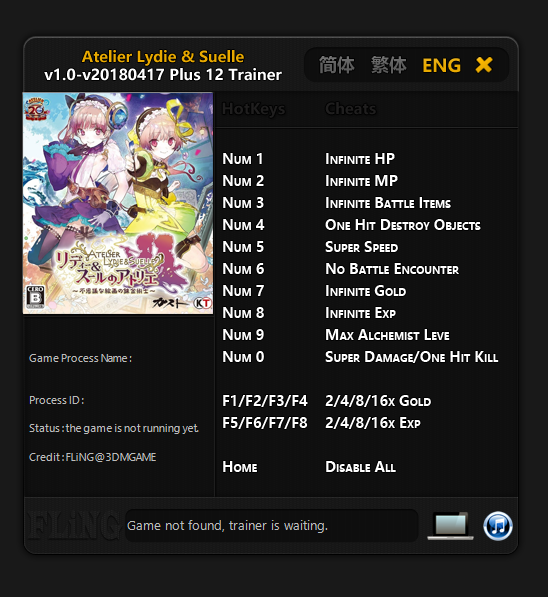Toggle the Infinite HP cheat
The height and width of the screenshot is (597, 548).
pyautogui.click(x=360, y=159)
